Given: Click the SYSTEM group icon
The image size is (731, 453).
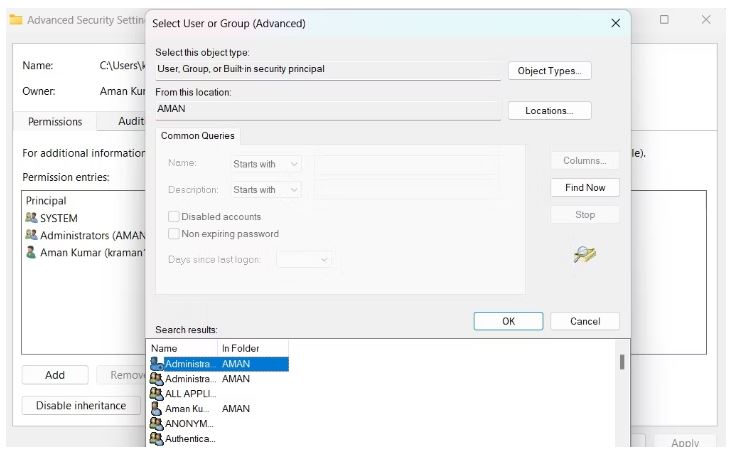Looking at the screenshot, I should click(x=31, y=218).
